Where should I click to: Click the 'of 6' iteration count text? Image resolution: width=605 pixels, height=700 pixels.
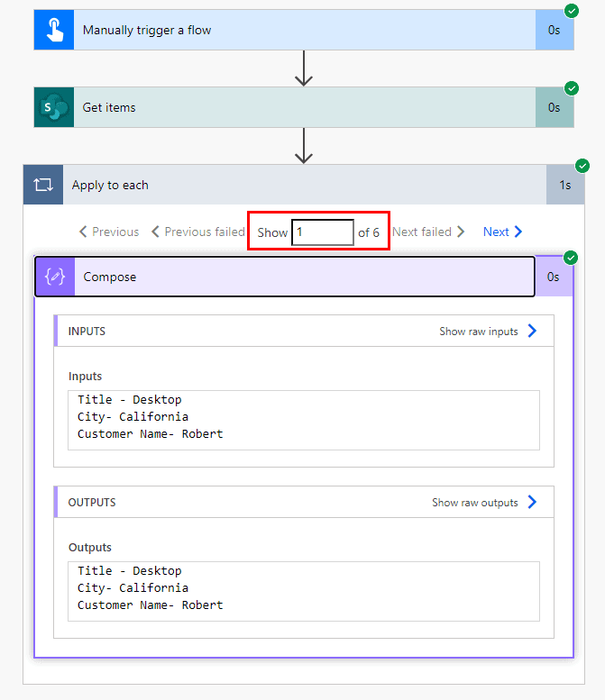(x=369, y=232)
